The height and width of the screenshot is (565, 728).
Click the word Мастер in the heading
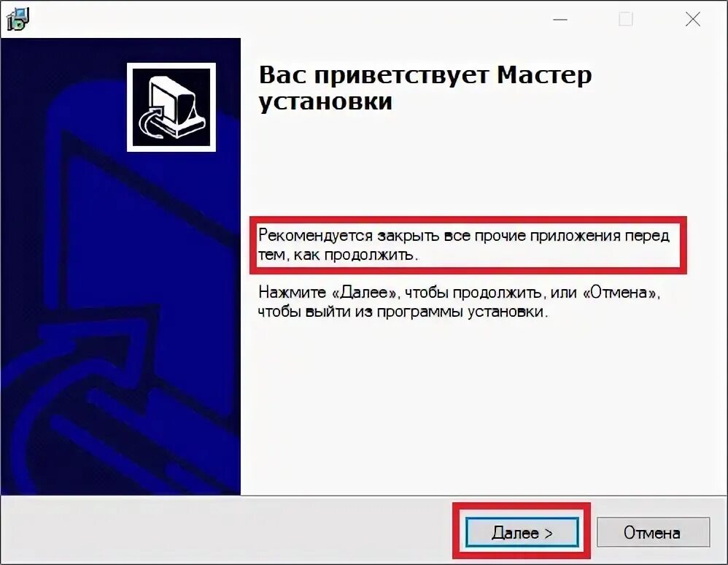(545, 74)
